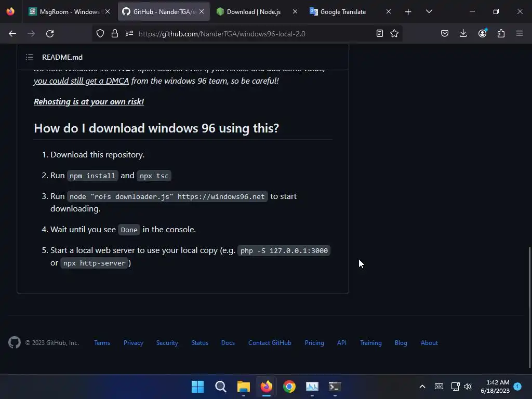Open the Terms footer link
The height and width of the screenshot is (399, 532).
[102, 343]
